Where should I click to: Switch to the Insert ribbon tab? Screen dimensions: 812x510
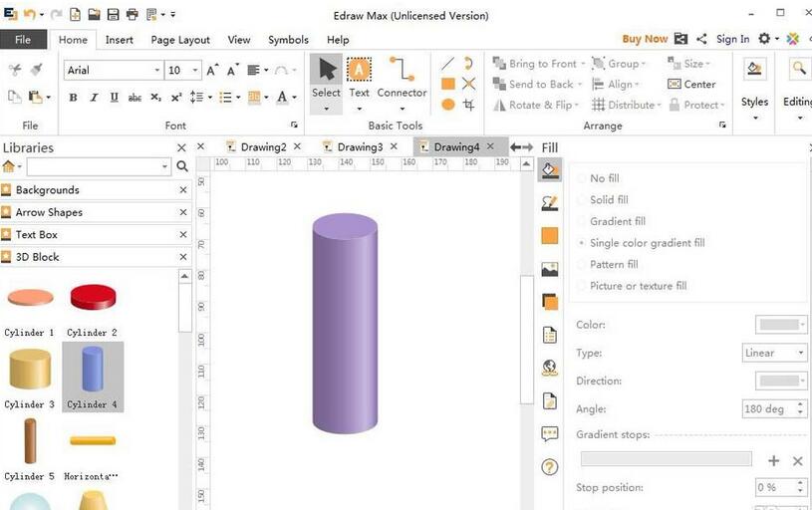(x=120, y=40)
